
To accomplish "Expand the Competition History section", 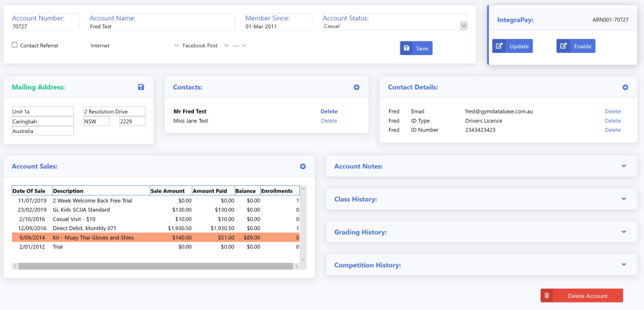I will pos(623,264).
